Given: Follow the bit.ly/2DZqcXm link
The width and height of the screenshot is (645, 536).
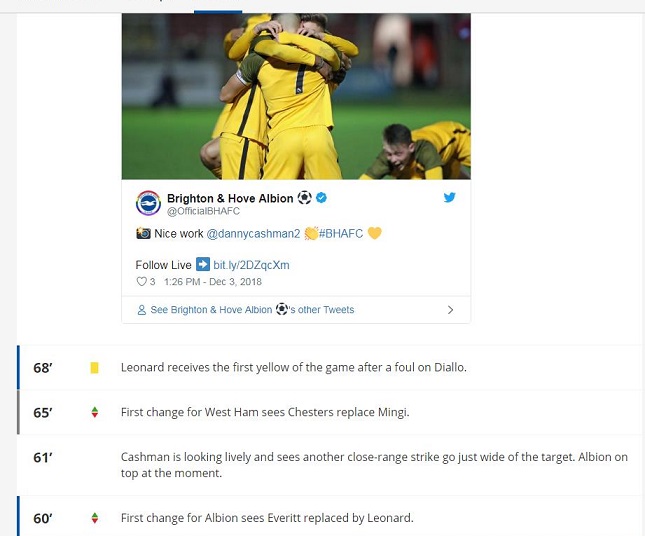Looking at the screenshot, I should (x=251, y=265).
